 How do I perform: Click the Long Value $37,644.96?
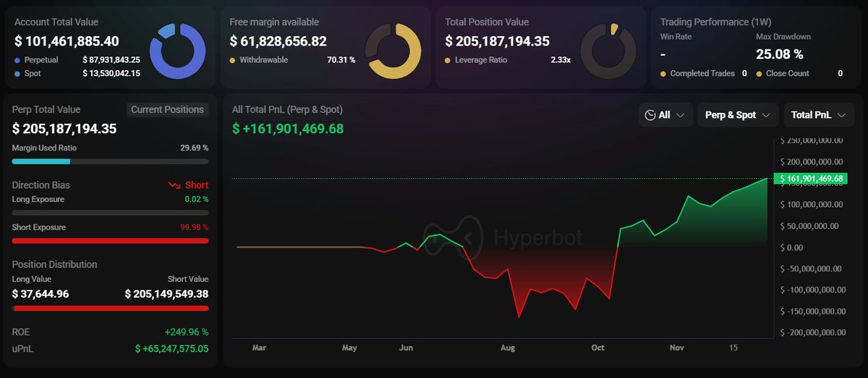41,294
